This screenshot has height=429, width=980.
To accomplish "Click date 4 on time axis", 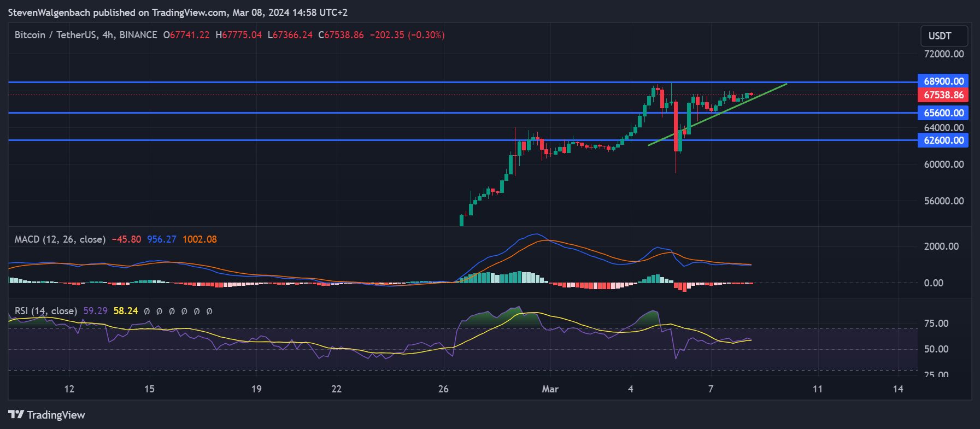I will tap(631, 389).
